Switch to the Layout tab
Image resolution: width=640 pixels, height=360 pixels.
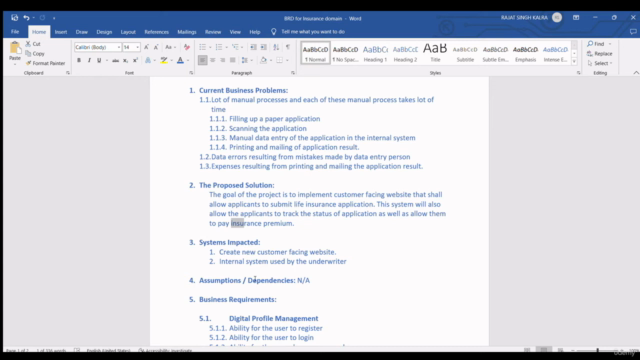tap(128, 32)
